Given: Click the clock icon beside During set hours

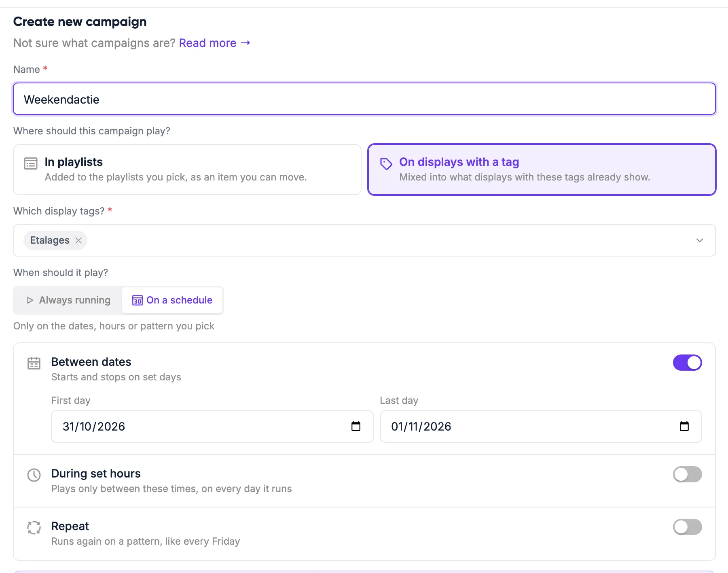Looking at the screenshot, I should coord(34,475).
